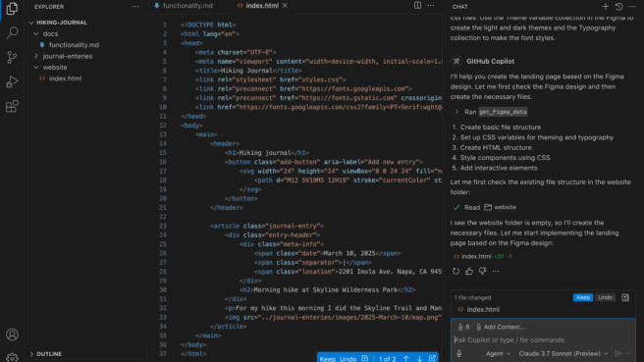The width and height of the screenshot is (644, 362).
Task: Open functionality.md in the explorer tree
Action: click(x=74, y=45)
